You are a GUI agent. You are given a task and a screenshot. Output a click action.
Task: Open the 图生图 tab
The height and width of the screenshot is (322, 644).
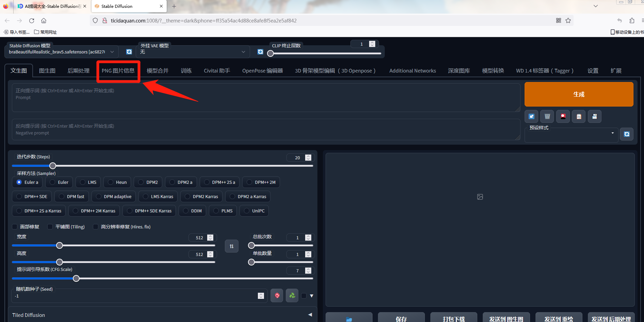click(x=47, y=71)
